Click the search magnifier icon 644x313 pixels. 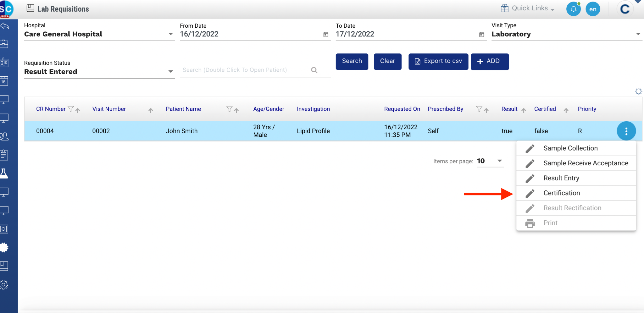pos(314,70)
